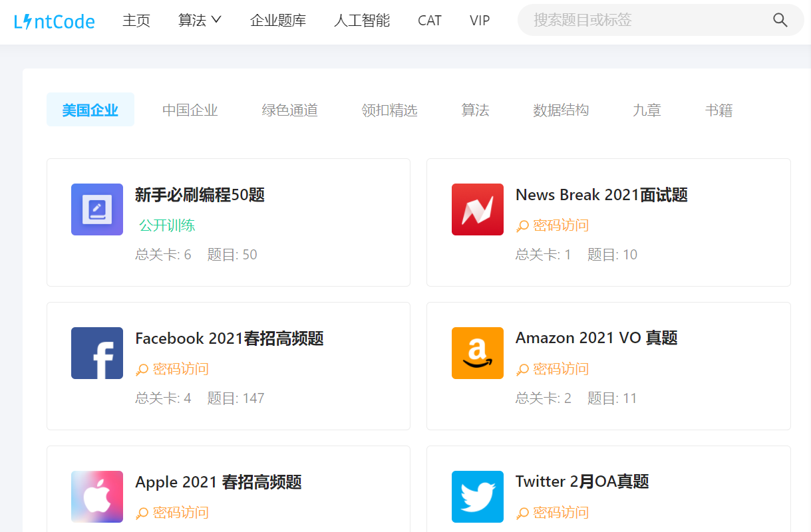This screenshot has height=532, width=811.
Task: Click 总关卡: 2 text
Action: pos(544,398)
